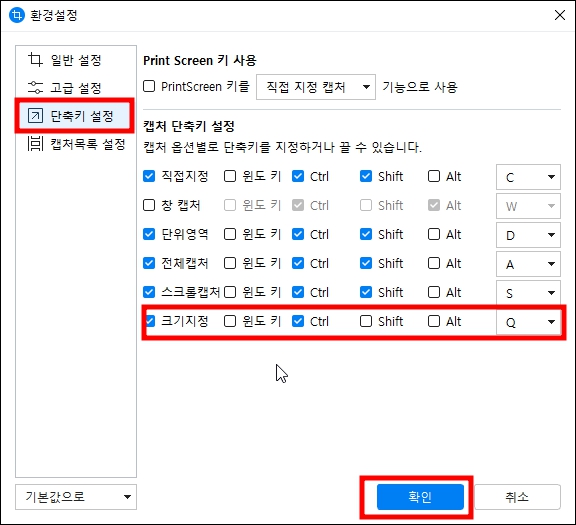Check Alt in the 직접지정 row

[x=434, y=176]
